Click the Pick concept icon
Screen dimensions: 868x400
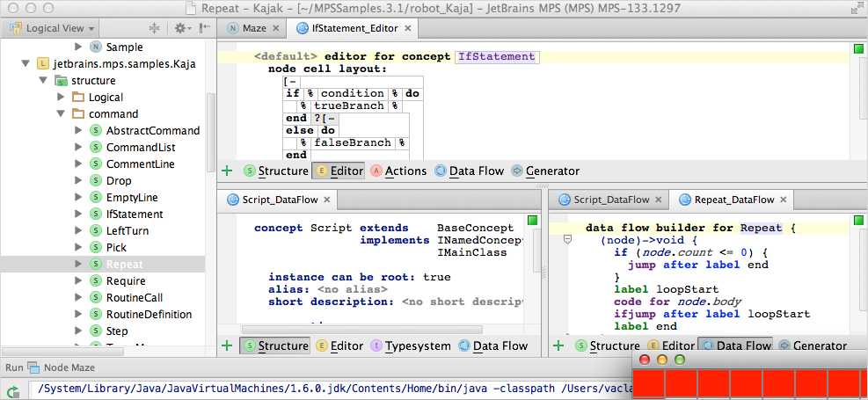click(96, 247)
